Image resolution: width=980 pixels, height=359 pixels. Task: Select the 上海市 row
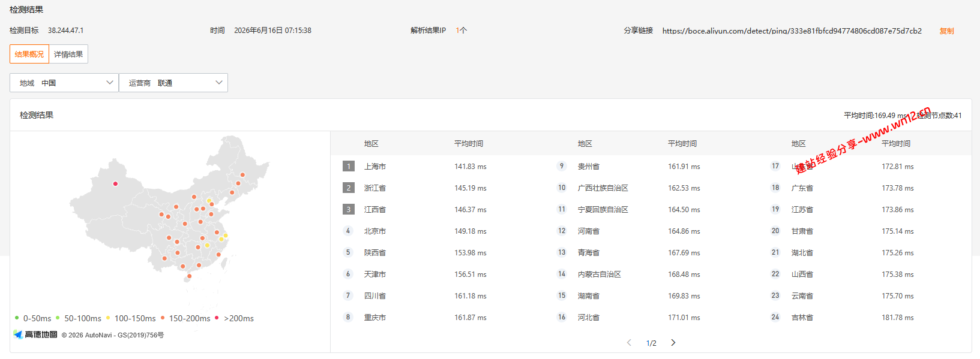[437, 166]
